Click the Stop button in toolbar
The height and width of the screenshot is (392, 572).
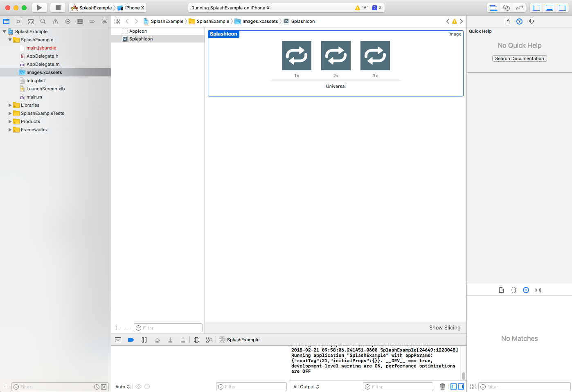58,8
